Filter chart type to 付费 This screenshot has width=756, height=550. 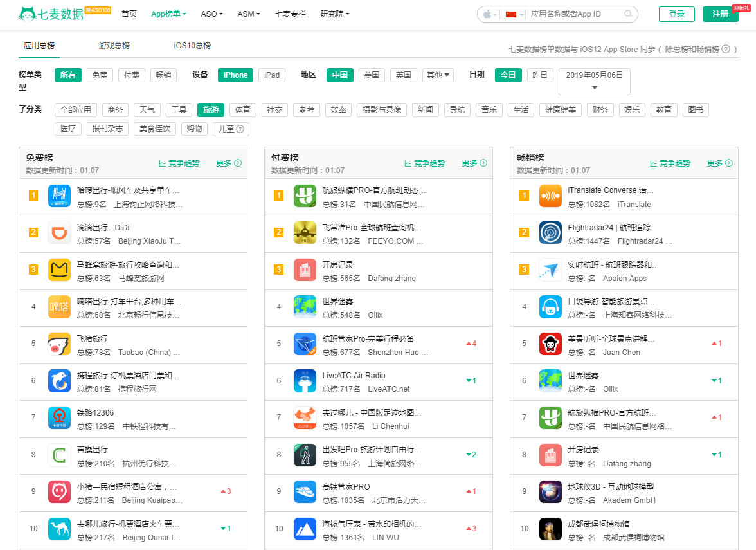132,75
